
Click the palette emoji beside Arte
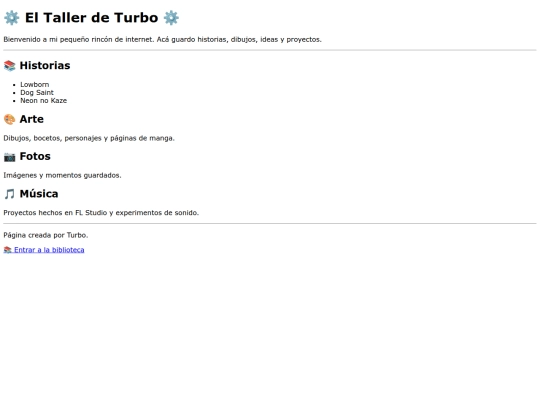(10, 119)
